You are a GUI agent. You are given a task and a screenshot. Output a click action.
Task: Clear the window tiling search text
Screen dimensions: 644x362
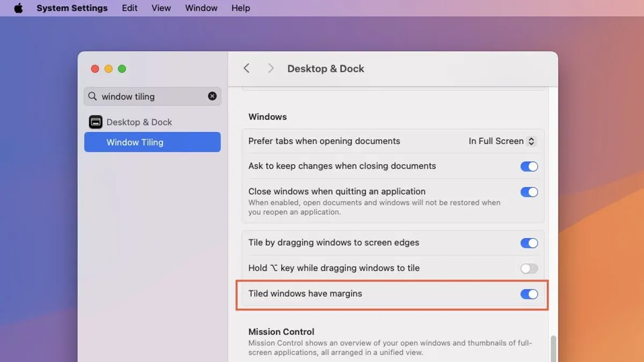(x=213, y=96)
